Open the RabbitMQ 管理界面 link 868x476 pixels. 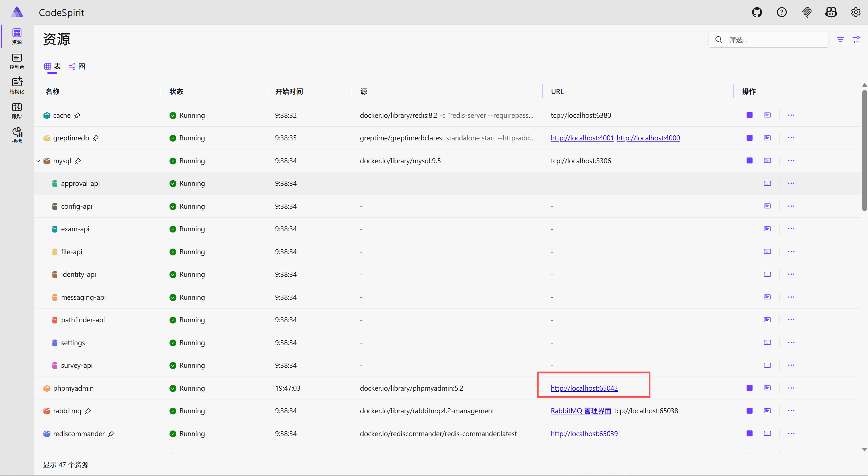581,411
